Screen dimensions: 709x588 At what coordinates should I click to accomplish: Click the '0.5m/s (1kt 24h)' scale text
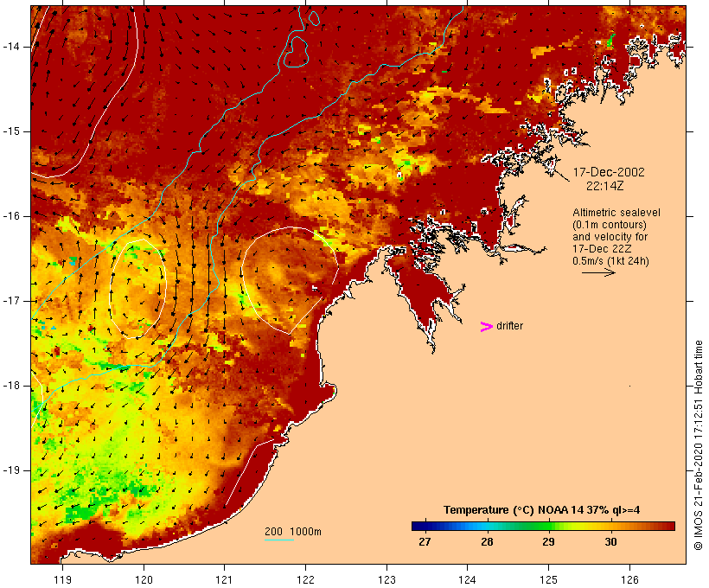610,261
